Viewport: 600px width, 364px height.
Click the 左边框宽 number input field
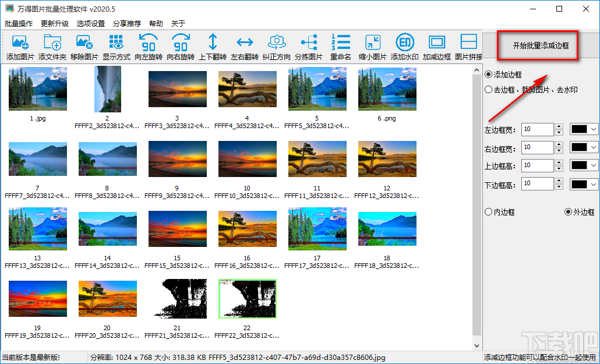pyautogui.click(x=538, y=129)
